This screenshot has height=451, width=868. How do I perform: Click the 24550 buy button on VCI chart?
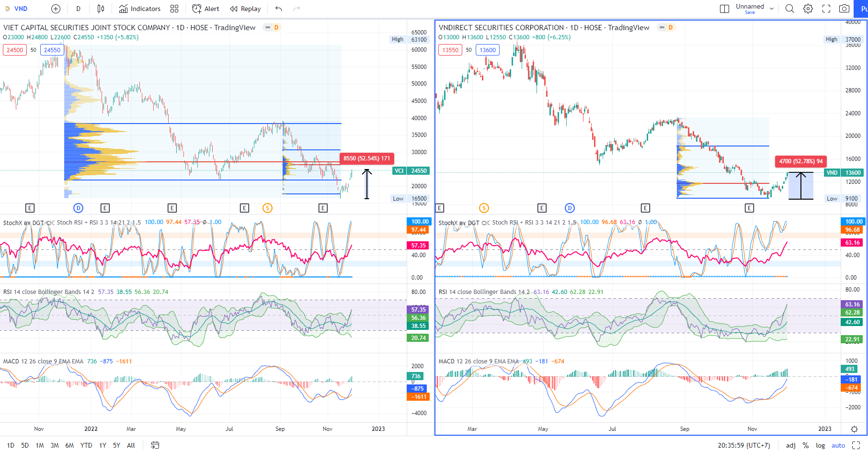[52, 50]
